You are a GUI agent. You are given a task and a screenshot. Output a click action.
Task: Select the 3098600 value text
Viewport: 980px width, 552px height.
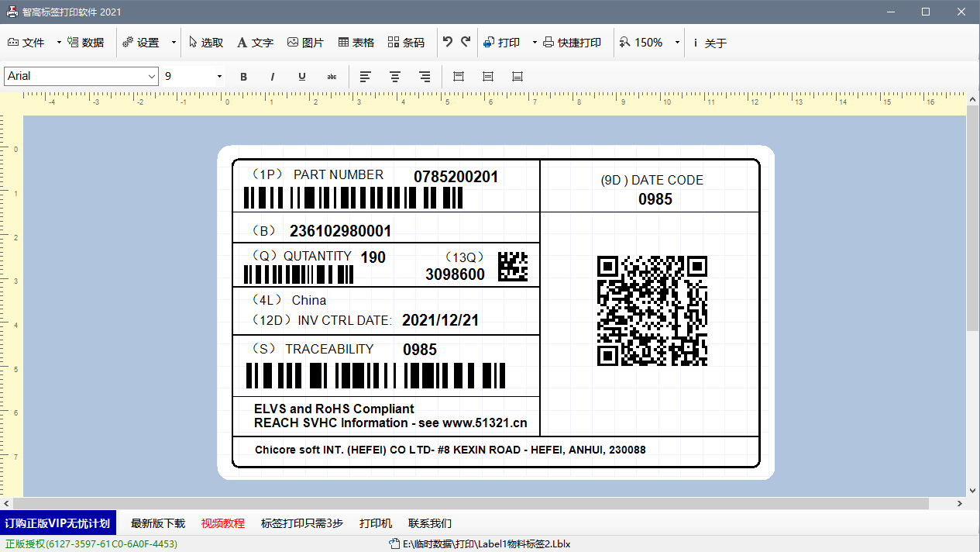456,274
